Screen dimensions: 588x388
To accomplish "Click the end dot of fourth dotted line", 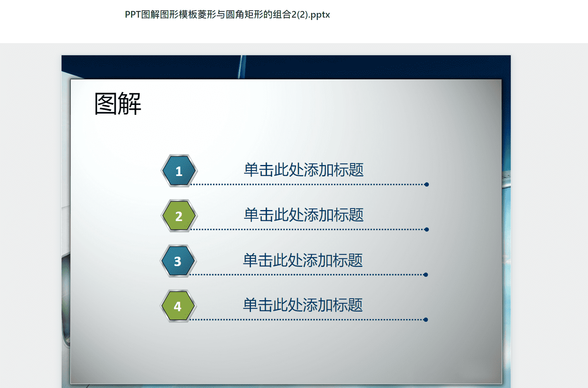I will pos(426,320).
